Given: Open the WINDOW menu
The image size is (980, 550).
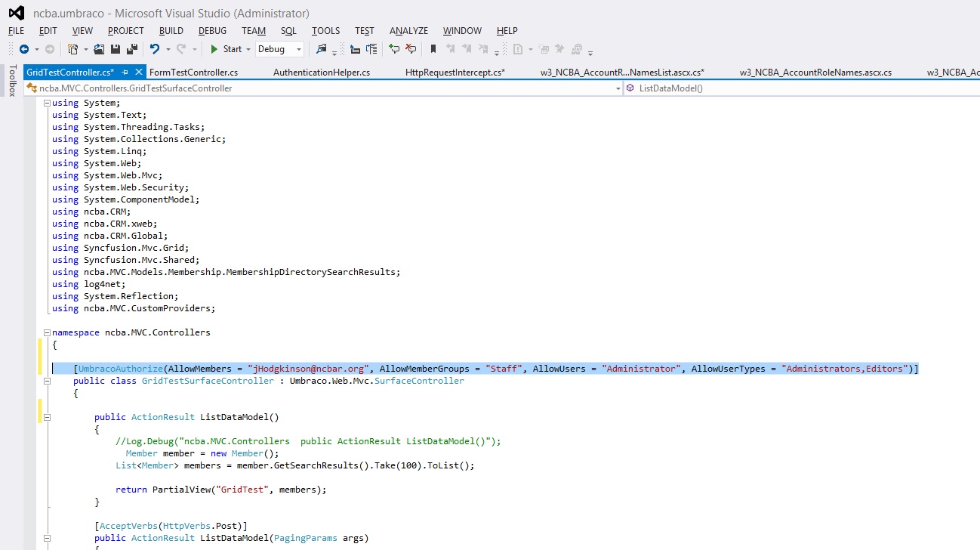Looking at the screenshot, I should point(462,31).
